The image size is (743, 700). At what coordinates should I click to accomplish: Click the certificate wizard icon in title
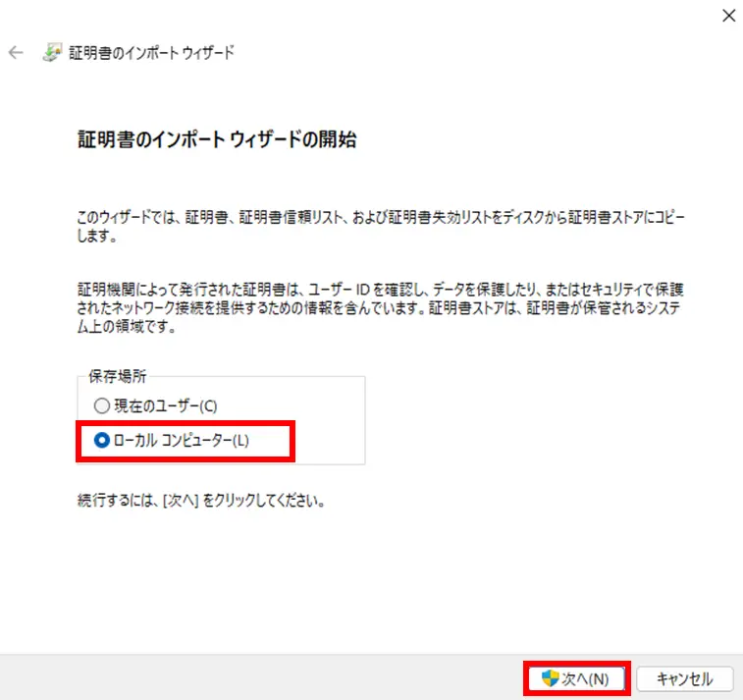(x=52, y=52)
